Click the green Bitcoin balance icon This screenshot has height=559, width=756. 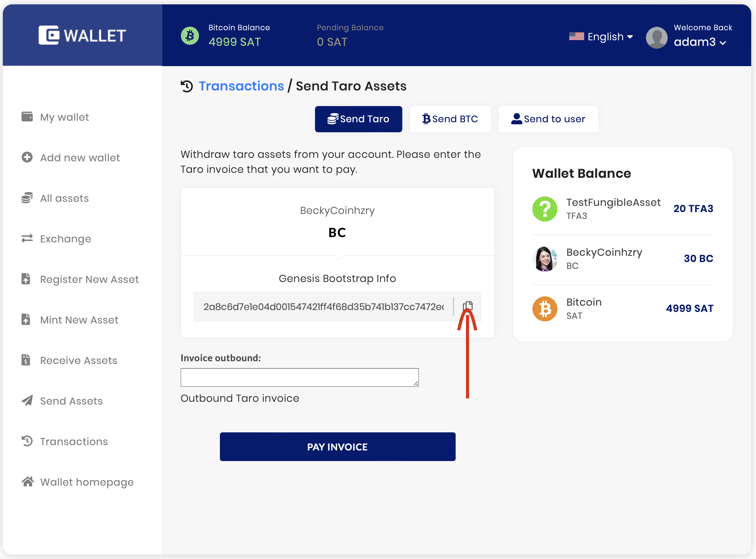(190, 36)
